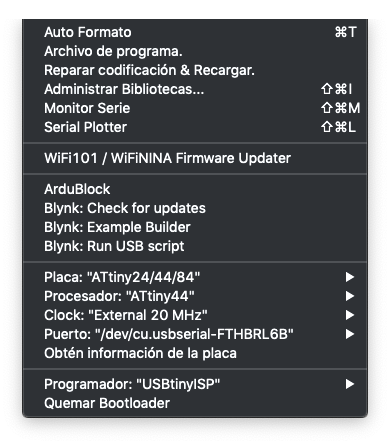Choose Archivo de programa option
Viewport: 390px width, 444px height.
195,51
